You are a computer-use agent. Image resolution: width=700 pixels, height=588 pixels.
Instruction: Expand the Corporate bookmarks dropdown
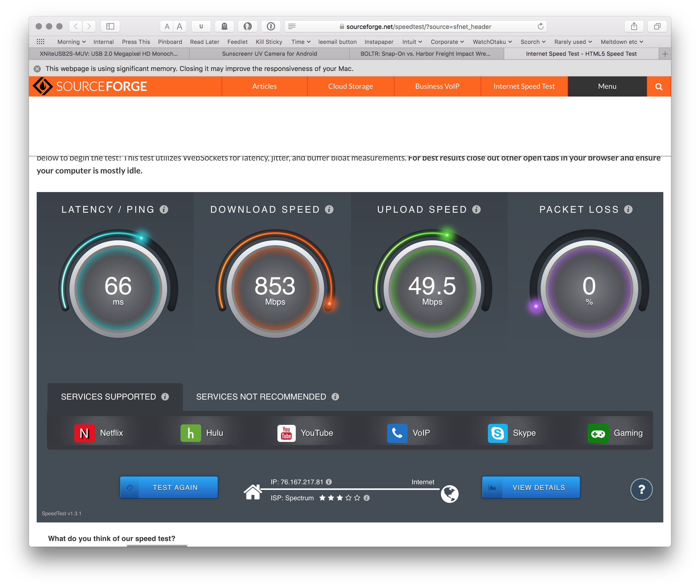pos(447,42)
